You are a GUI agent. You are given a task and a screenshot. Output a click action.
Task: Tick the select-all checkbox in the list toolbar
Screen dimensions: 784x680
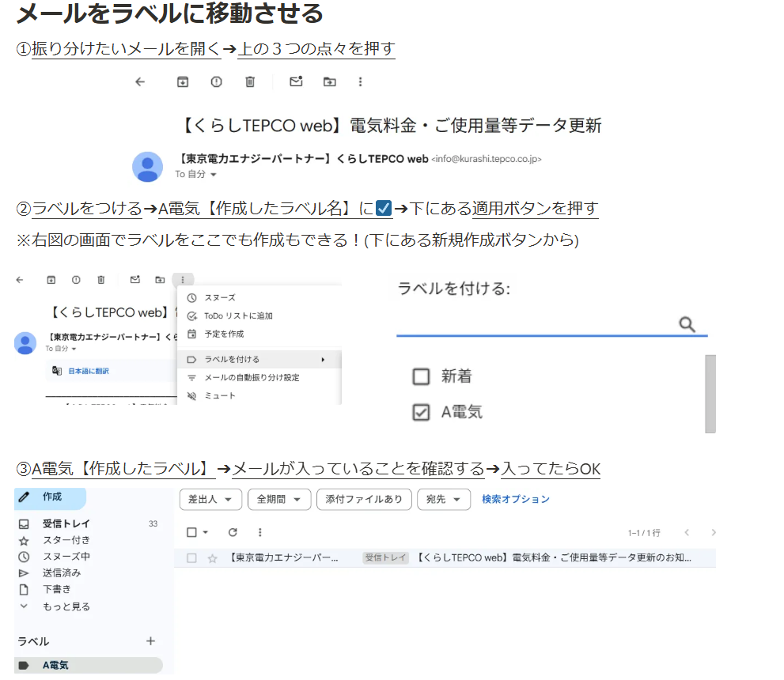[191, 533]
